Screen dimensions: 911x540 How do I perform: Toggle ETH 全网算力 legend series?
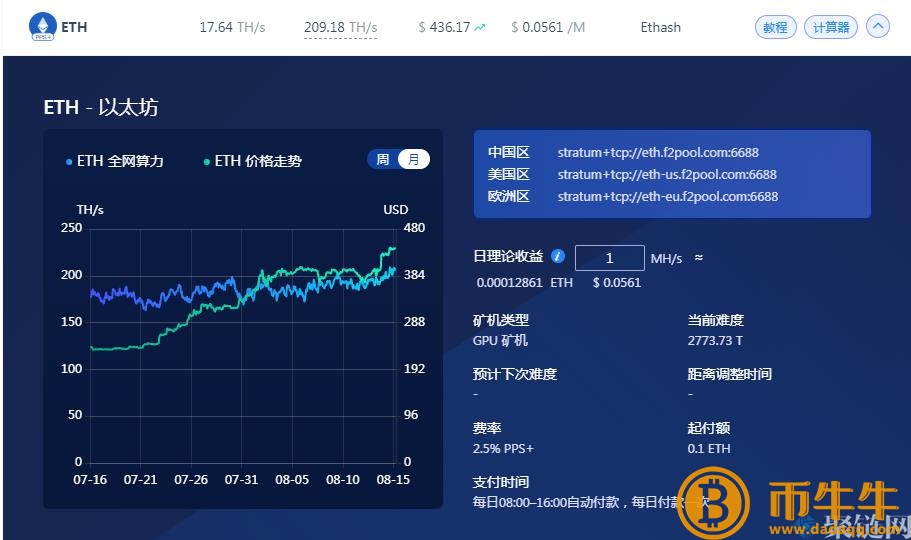point(115,161)
